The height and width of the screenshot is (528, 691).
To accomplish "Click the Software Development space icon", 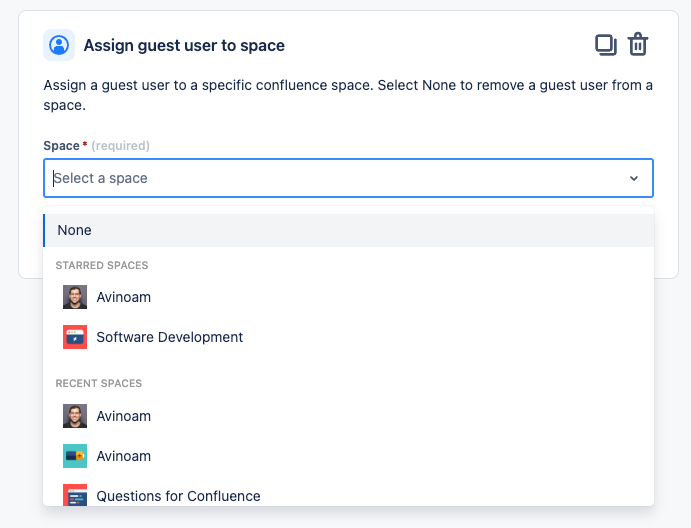I will pyautogui.click(x=75, y=337).
